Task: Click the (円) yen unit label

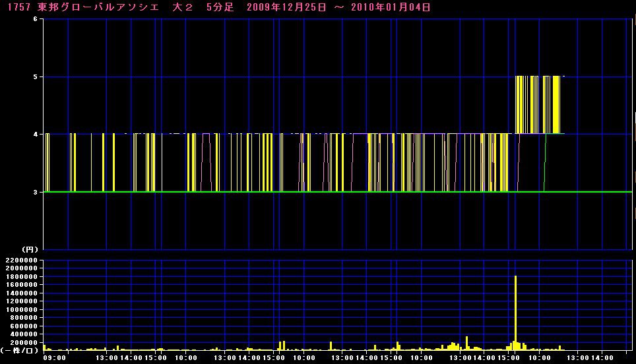Action: pos(30,249)
